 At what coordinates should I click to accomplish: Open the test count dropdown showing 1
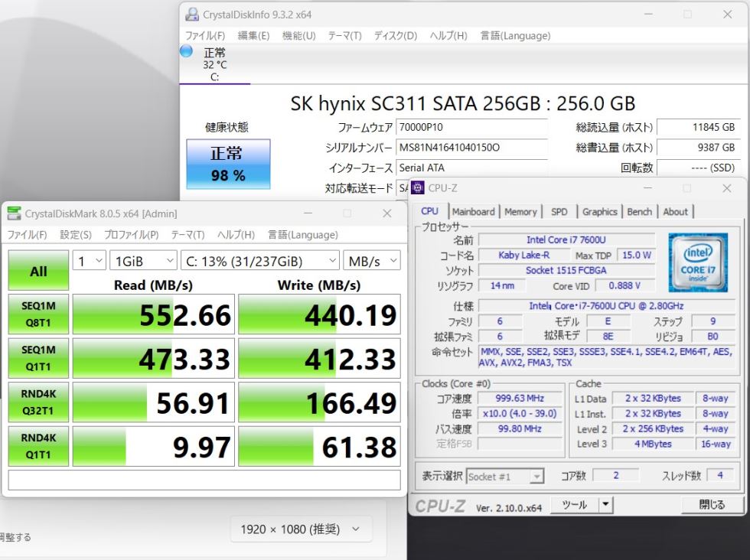90,261
